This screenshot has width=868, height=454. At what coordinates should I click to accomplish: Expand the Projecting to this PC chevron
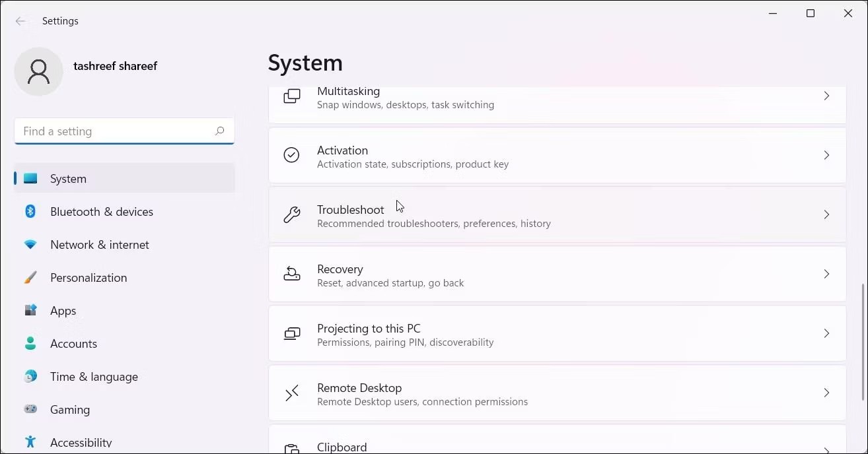coord(826,333)
